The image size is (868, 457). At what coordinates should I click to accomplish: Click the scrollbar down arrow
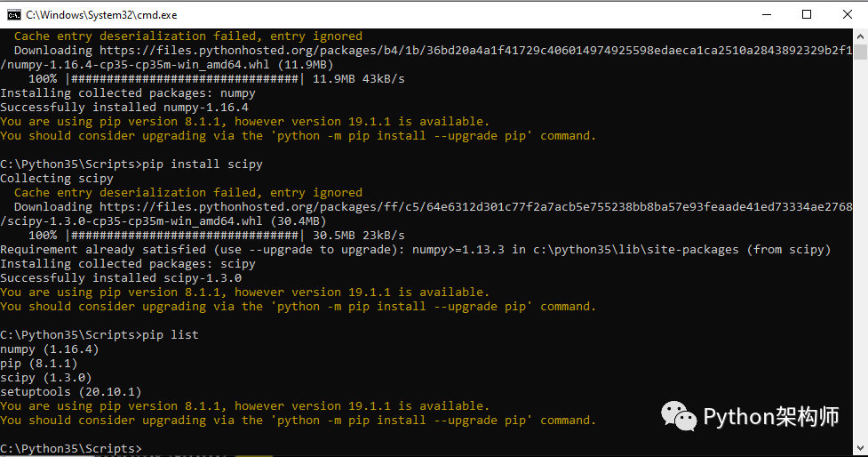pyautogui.click(x=860, y=447)
